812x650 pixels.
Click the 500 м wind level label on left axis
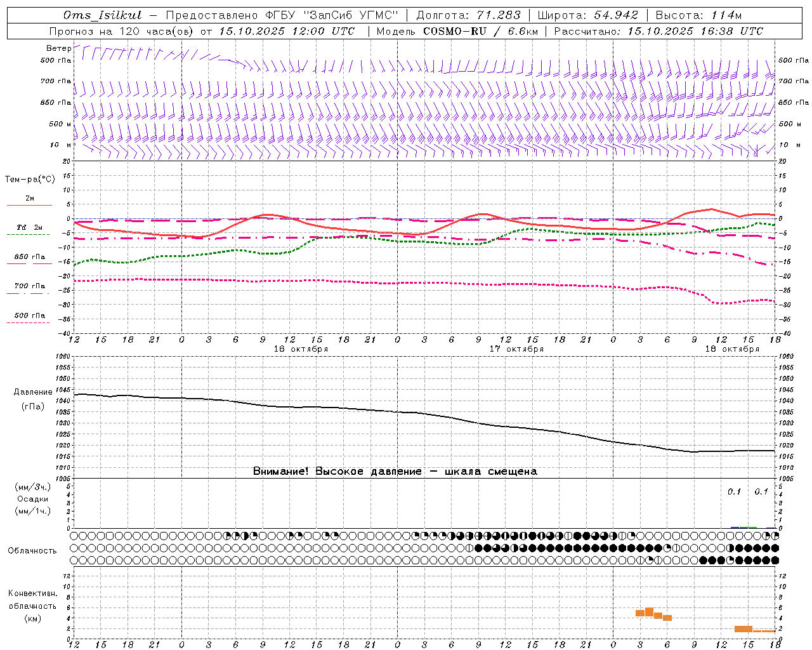tap(60, 124)
